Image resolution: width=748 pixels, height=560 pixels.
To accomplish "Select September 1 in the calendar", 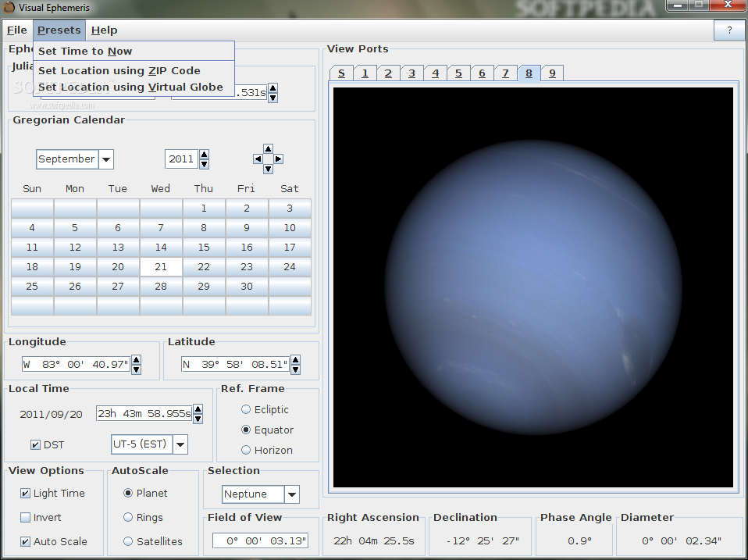I will click(204, 208).
